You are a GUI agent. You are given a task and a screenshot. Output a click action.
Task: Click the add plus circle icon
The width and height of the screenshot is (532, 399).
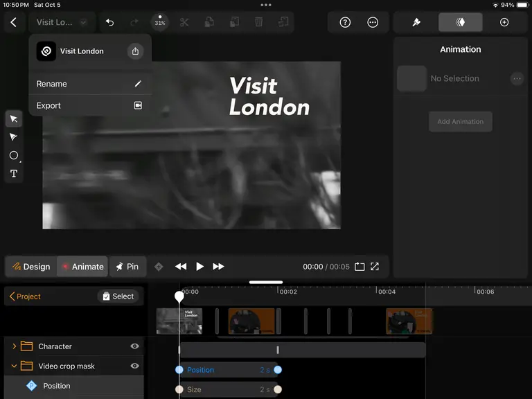(504, 22)
